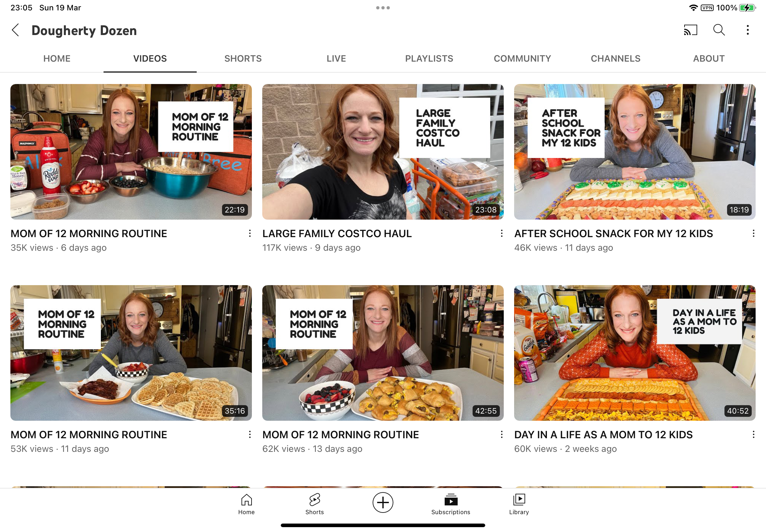Tap the VPN status indicator
The width and height of the screenshot is (766, 532).
click(707, 8)
